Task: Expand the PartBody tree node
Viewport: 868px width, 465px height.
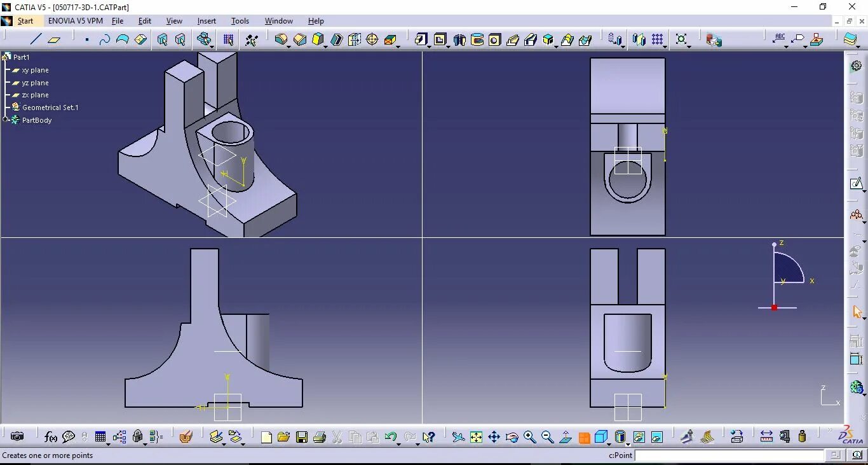Action: (5, 120)
